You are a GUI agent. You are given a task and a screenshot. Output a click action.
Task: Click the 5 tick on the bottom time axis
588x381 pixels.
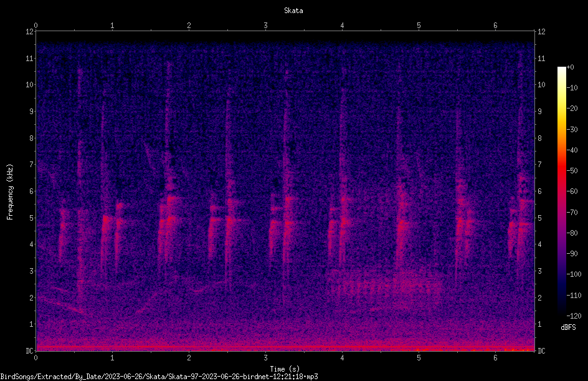click(419, 358)
